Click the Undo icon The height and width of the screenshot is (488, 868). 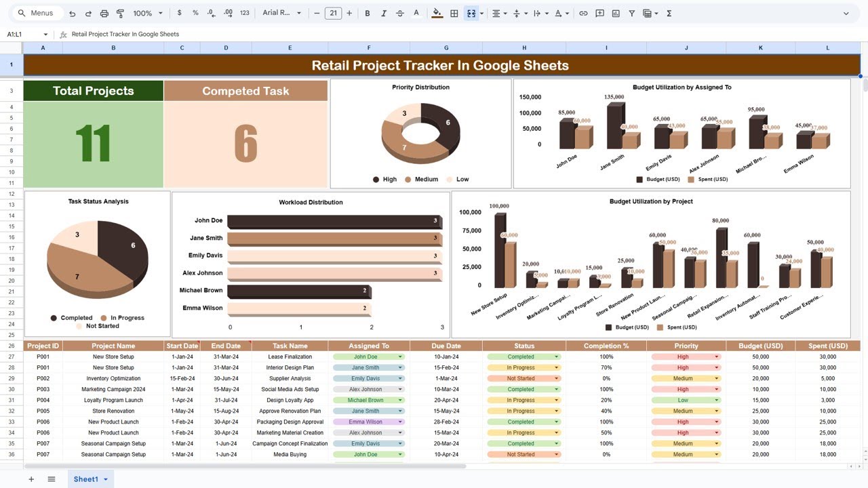pyautogui.click(x=72, y=13)
